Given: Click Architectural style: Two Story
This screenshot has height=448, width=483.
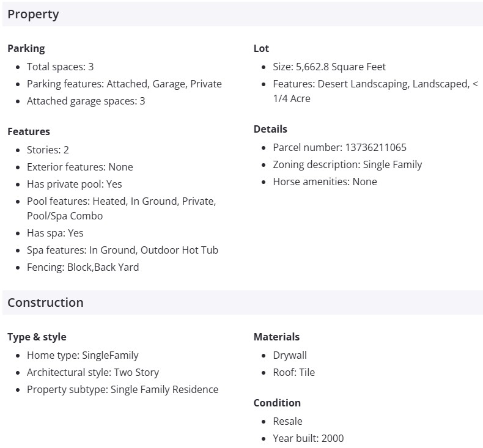Looking at the screenshot, I should [x=92, y=372].
